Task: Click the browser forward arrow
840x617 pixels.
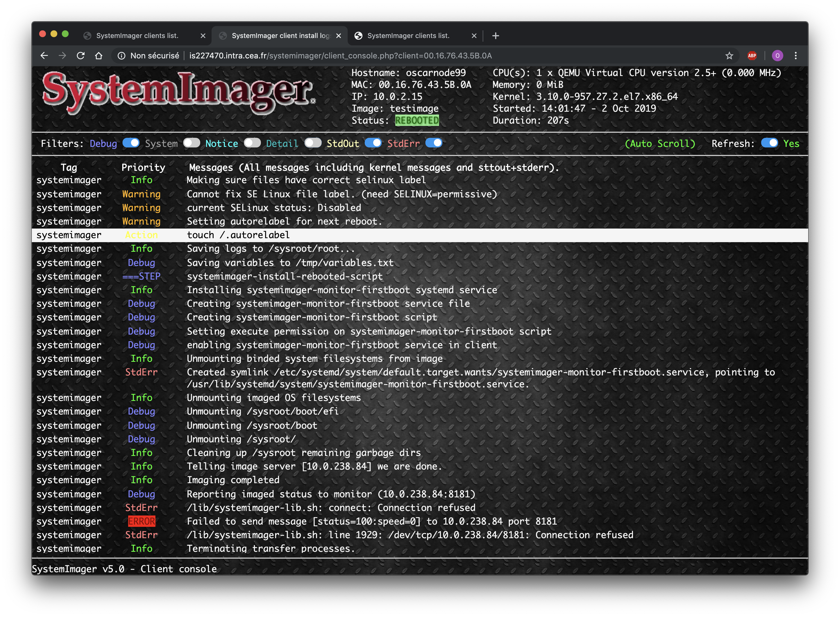Action: tap(62, 56)
